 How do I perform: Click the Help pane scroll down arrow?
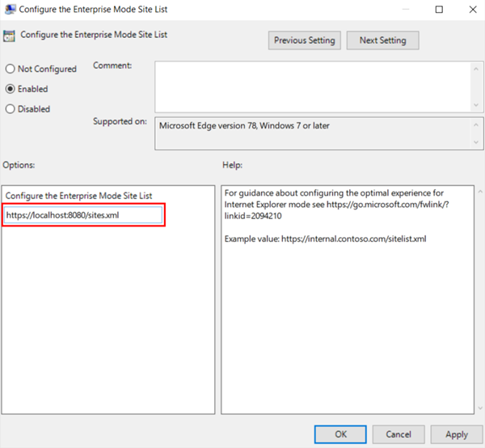pyautogui.click(x=480, y=408)
